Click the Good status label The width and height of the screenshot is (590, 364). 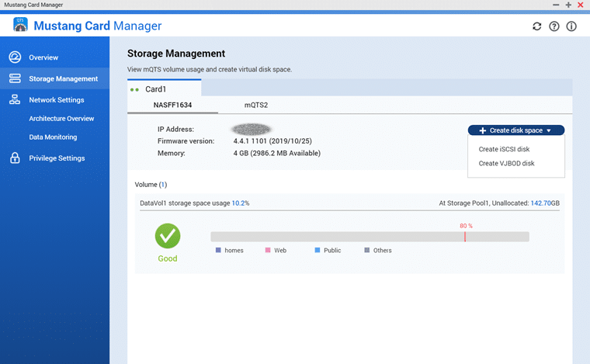tap(168, 258)
